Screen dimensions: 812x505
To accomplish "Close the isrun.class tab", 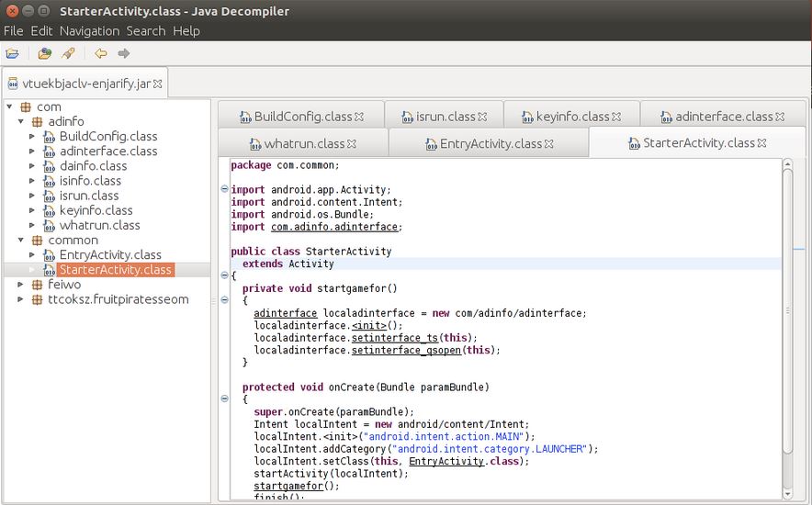I will (482, 117).
